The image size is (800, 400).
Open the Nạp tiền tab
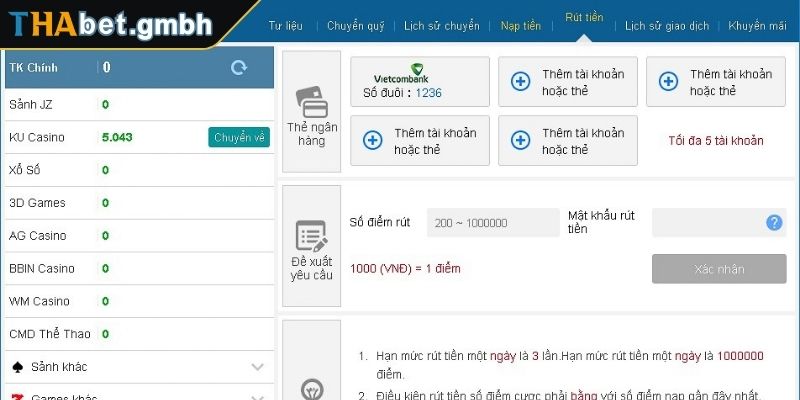(x=520, y=26)
